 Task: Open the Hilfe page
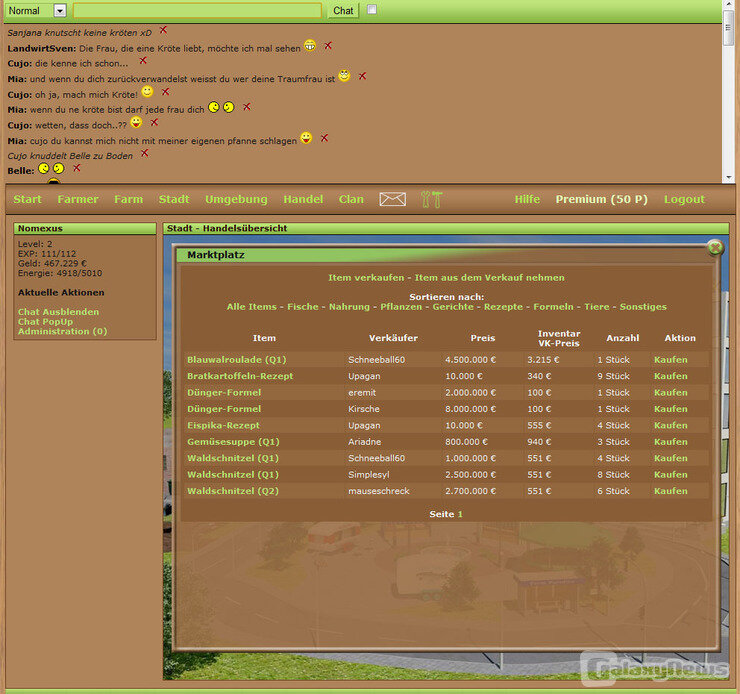527,199
